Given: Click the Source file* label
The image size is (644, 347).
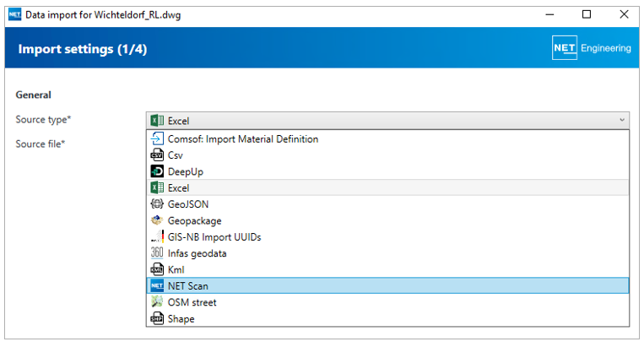Looking at the screenshot, I should point(41,144).
